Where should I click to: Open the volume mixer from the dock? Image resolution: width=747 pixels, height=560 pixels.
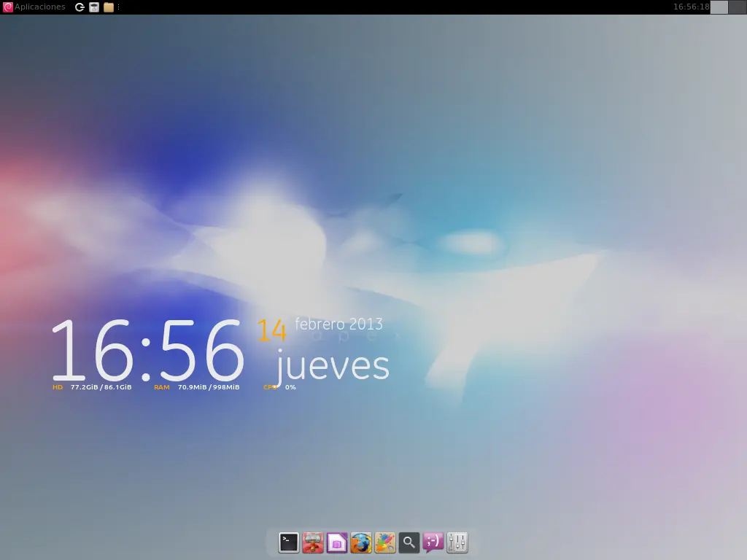click(457, 542)
